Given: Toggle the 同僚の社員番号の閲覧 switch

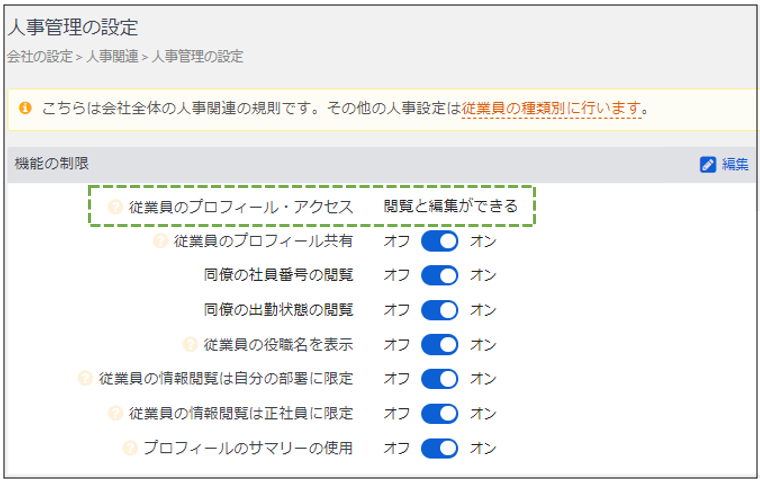Looking at the screenshot, I should coord(439,275).
